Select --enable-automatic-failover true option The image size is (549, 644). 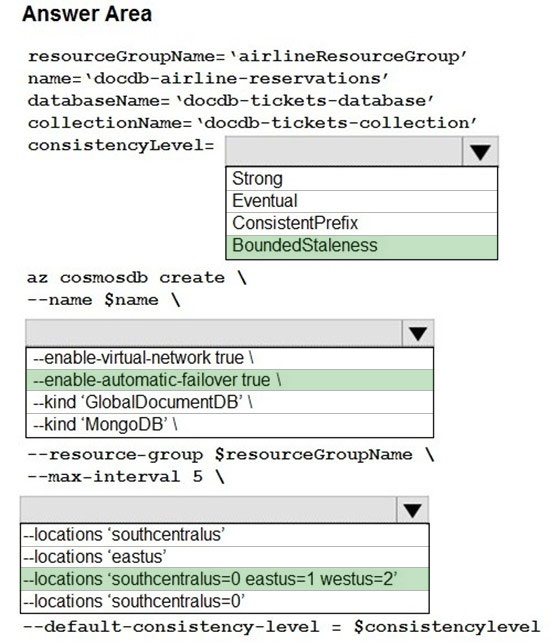coord(230,380)
